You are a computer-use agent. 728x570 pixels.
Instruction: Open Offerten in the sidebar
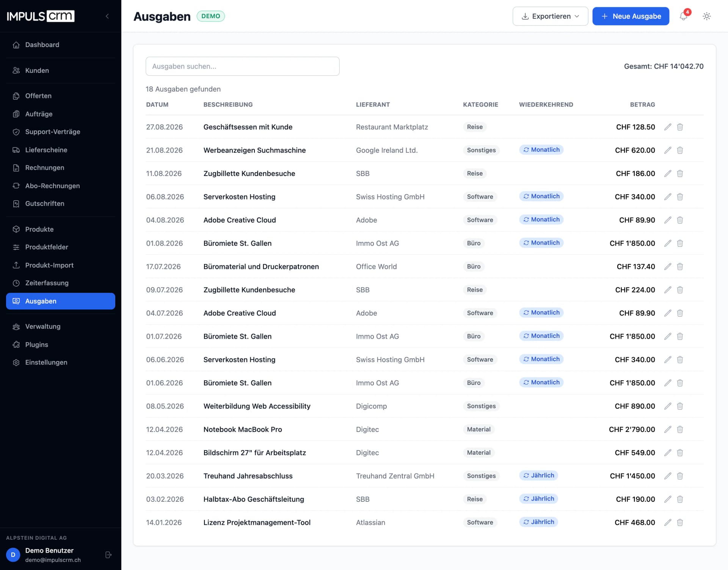pos(61,96)
